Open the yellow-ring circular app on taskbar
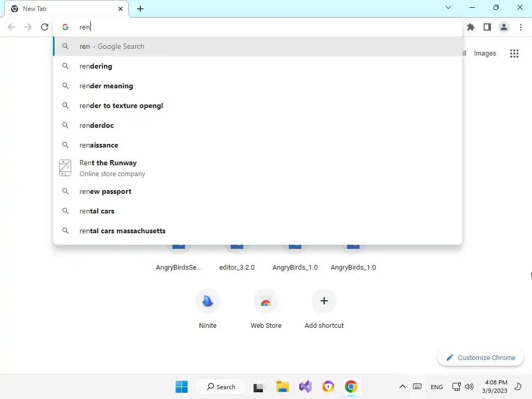This screenshot has height=399, width=532. pos(328,387)
